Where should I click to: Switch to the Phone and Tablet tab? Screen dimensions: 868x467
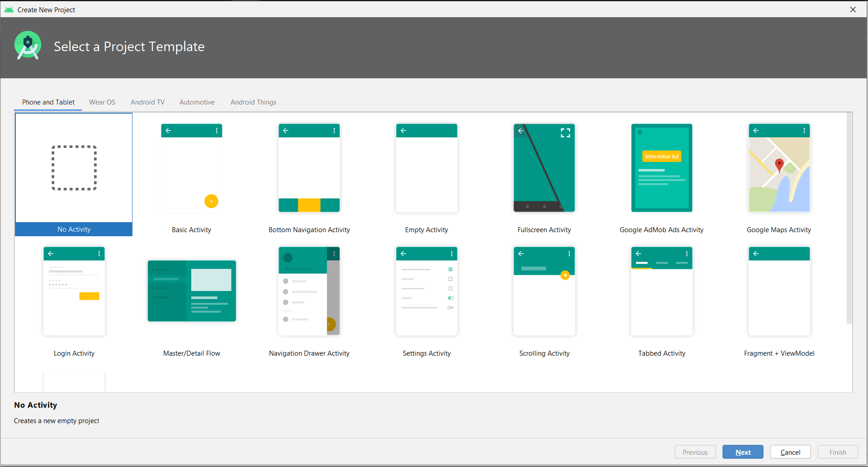[x=48, y=102]
